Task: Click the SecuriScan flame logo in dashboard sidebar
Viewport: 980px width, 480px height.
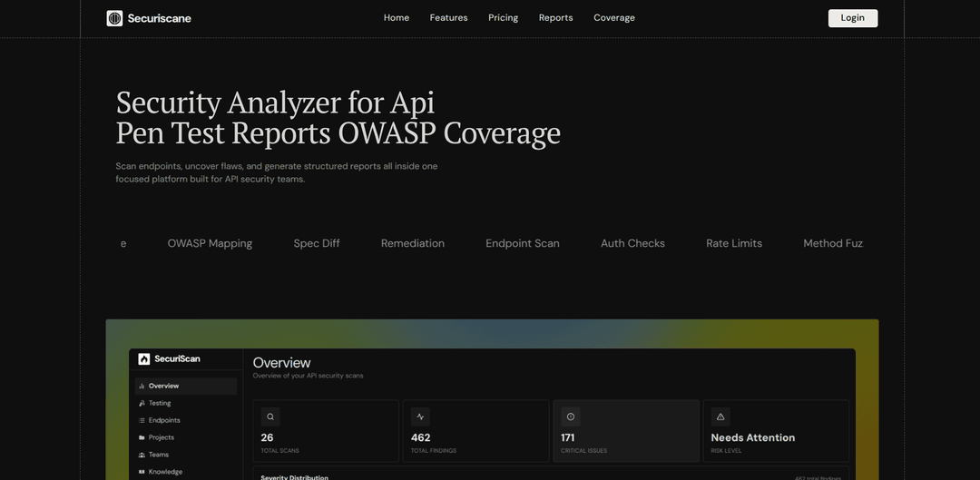Action: 143,359
